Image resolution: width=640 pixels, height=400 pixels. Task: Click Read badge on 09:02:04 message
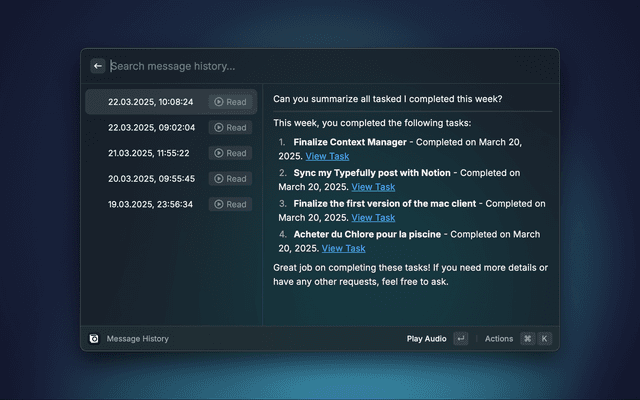click(x=230, y=128)
